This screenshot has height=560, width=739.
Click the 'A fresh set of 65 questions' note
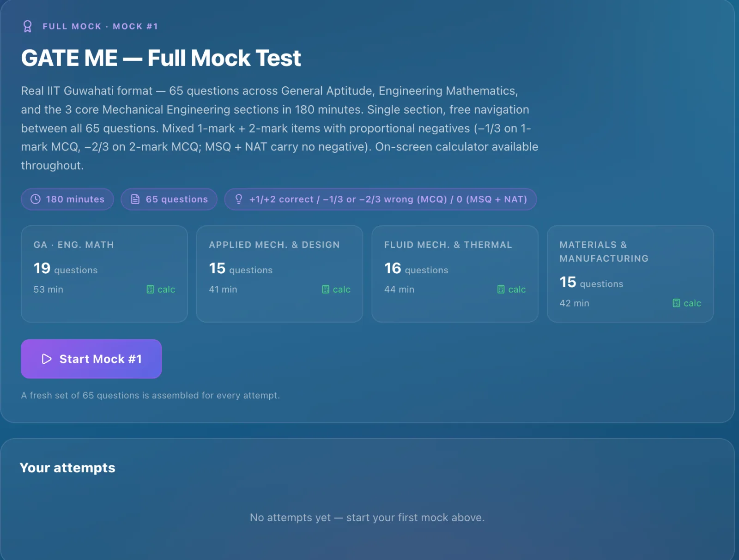click(x=151, y=395)
